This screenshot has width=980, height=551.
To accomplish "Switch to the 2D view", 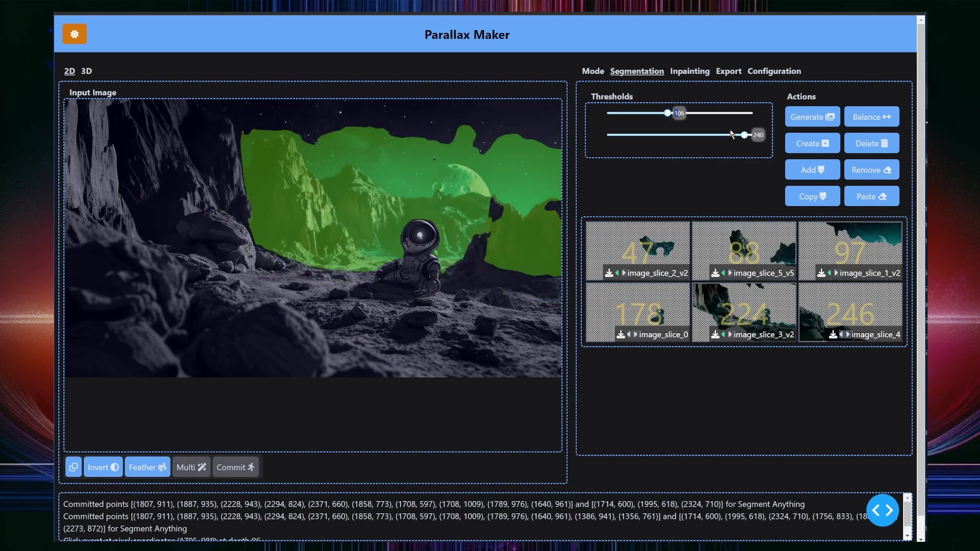I will (69, 71).
